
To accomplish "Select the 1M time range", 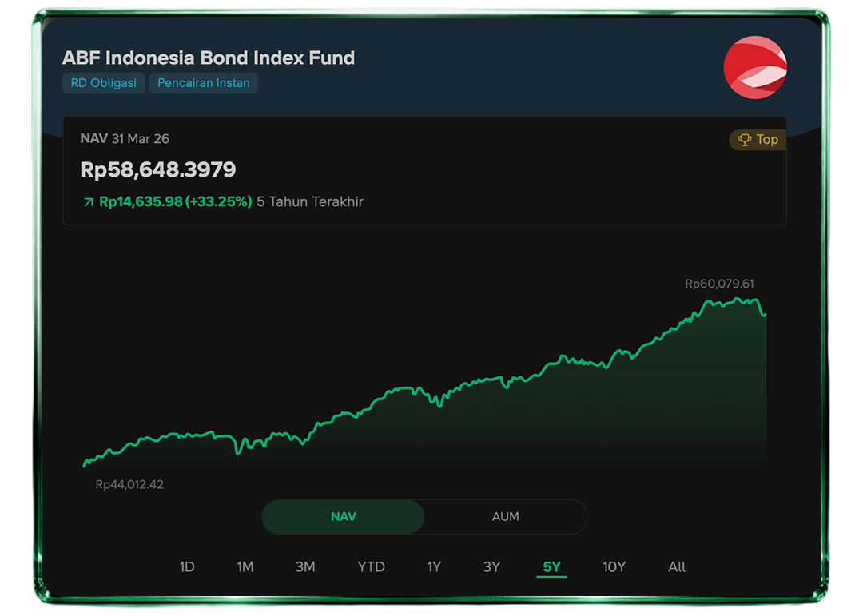I will point(245,567).
